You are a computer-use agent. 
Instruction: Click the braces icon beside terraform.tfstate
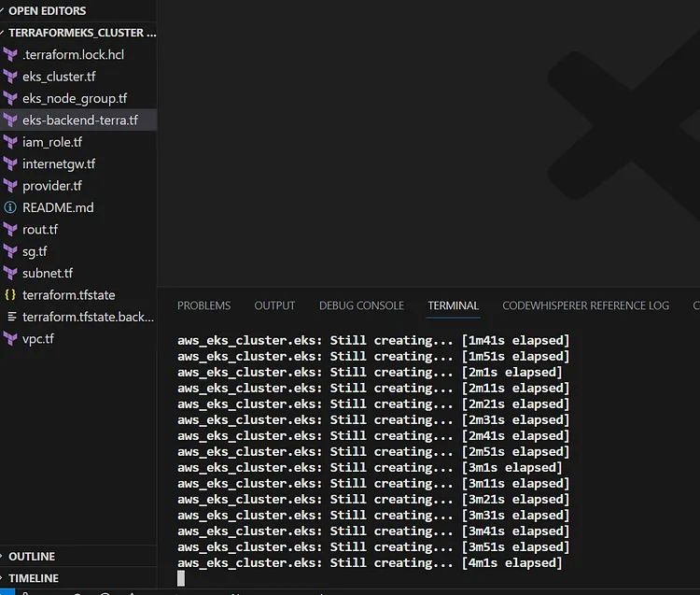click(x=10, y=295)
